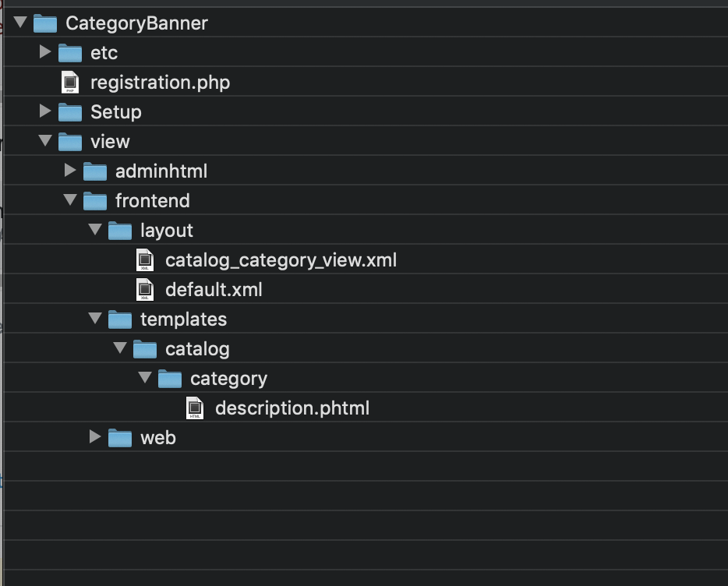Click the XML icon for catalog_category_view.xml
Screen dimensions: 728x586
145,259
